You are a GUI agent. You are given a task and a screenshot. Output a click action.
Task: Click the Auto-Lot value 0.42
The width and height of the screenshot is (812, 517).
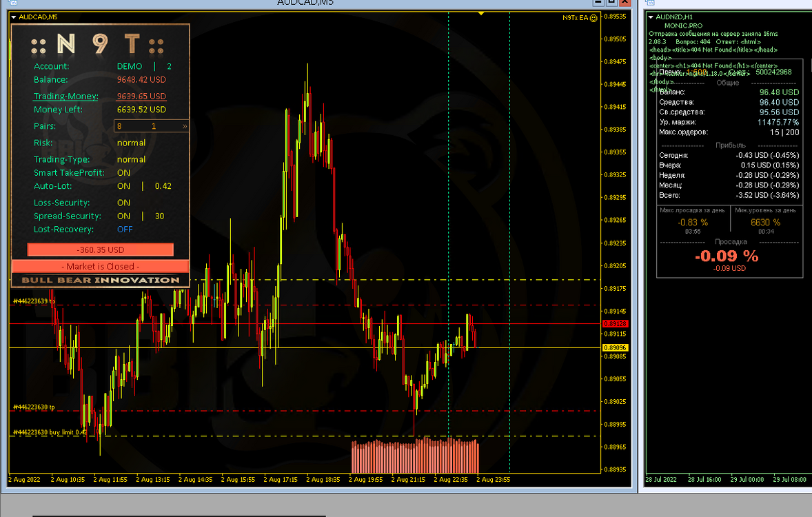coord(163,186)
